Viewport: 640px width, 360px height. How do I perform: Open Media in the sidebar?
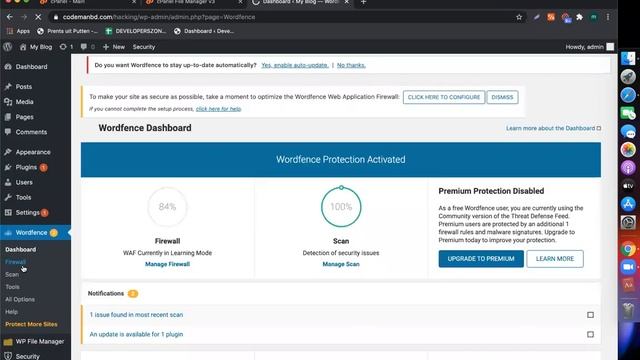coord(19,102)
